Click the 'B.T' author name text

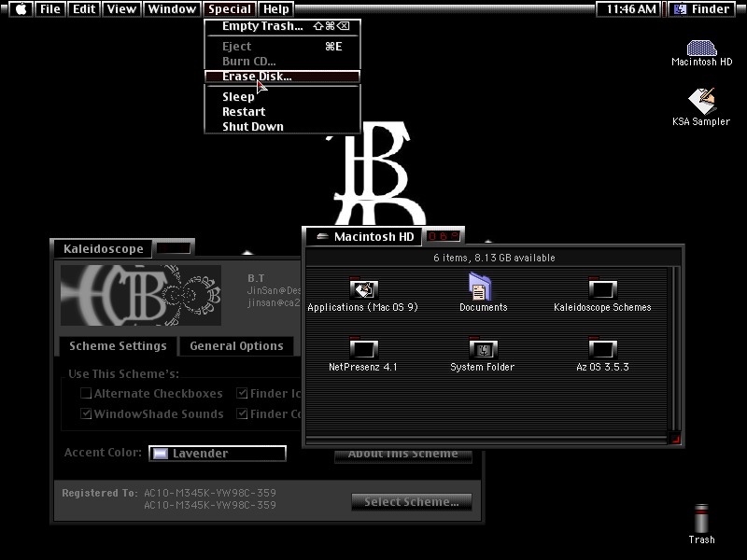click(x=256, y=278)
